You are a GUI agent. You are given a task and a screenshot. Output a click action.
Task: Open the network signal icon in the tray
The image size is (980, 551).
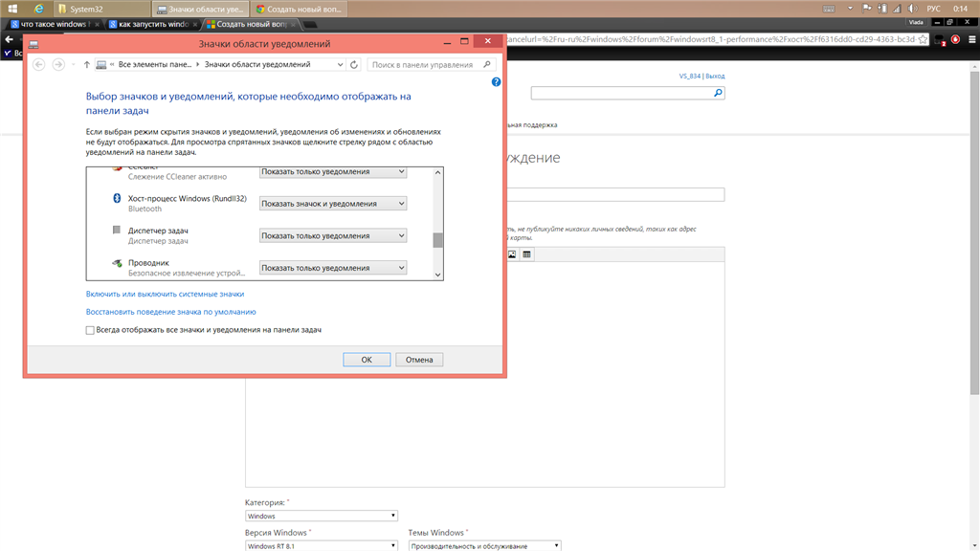pyautogui.click(x=897, y=9)
